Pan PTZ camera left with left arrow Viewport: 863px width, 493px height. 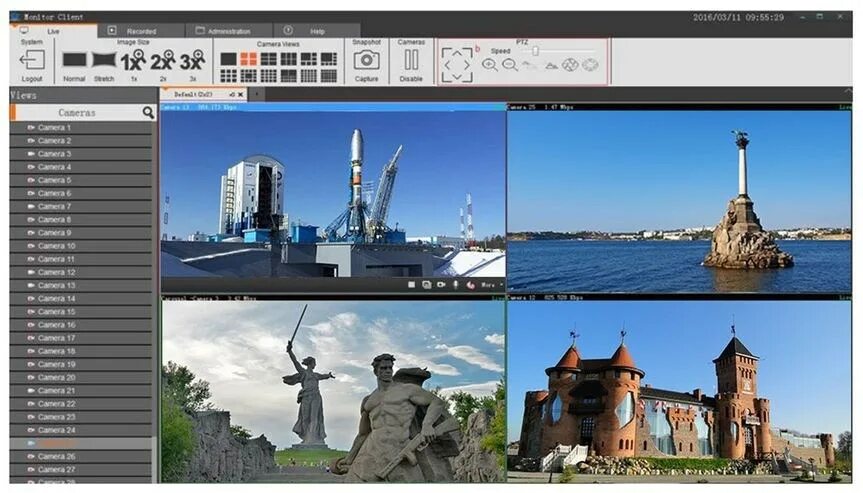(446, 65)
